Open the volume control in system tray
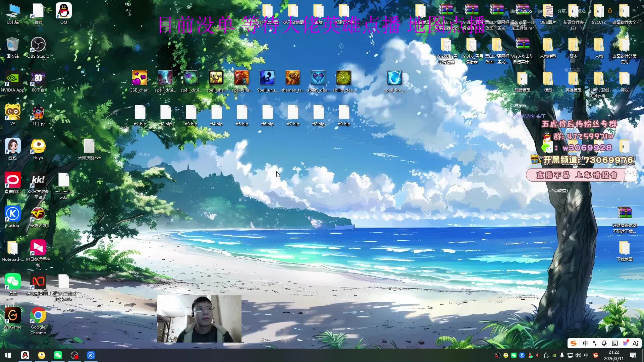 (x=578, y=355)
